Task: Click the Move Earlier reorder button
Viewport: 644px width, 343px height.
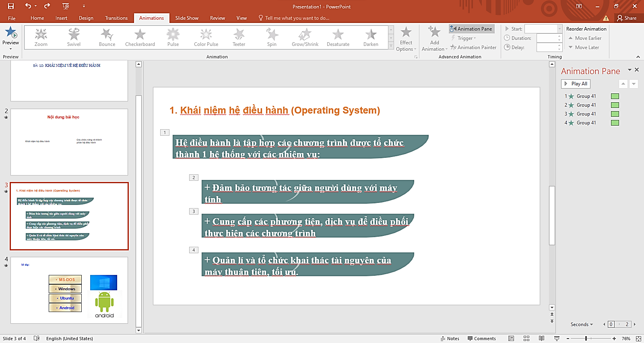Action: (585, 38)
